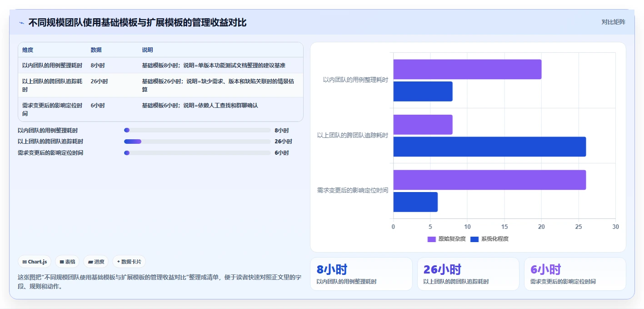Click the table description 基础模板26小时 情景估算
The height and width of the screenshot is (309, 644).
coord(218,85)
